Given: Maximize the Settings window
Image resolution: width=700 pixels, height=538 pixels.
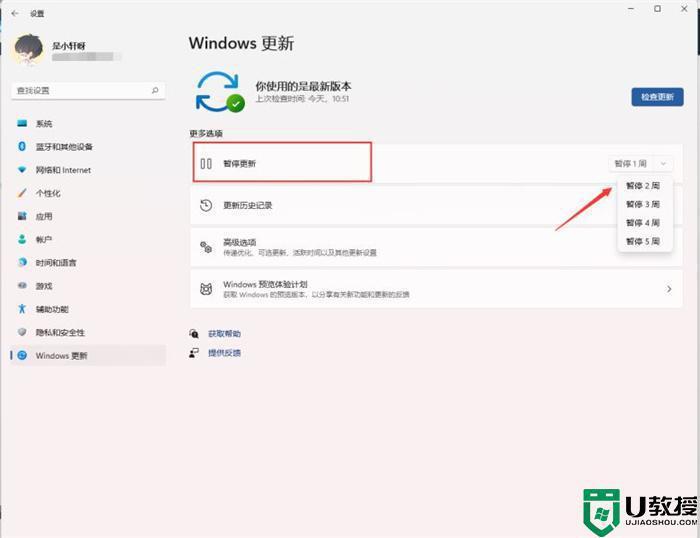Looking at the screenshot, I should (x=657, y=8).
